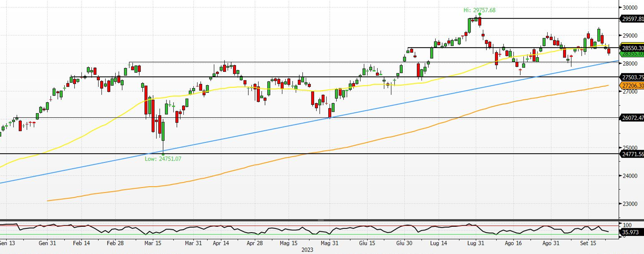Click the Feb 28 date label

[x=115, y=243]
